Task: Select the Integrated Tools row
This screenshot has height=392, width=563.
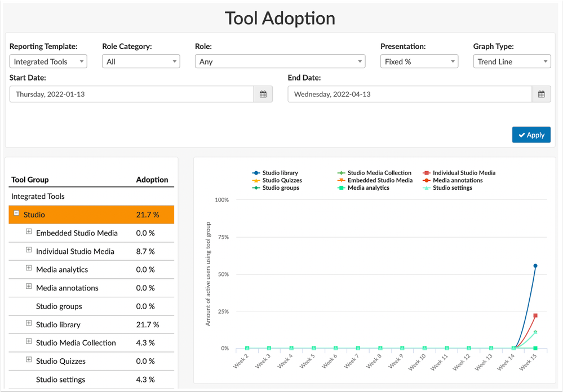Action: [x=91, y=197]
